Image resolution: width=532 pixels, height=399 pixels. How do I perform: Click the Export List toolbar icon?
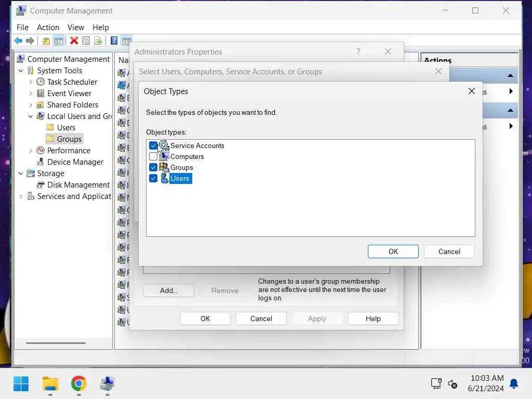[x=98, y=41]
